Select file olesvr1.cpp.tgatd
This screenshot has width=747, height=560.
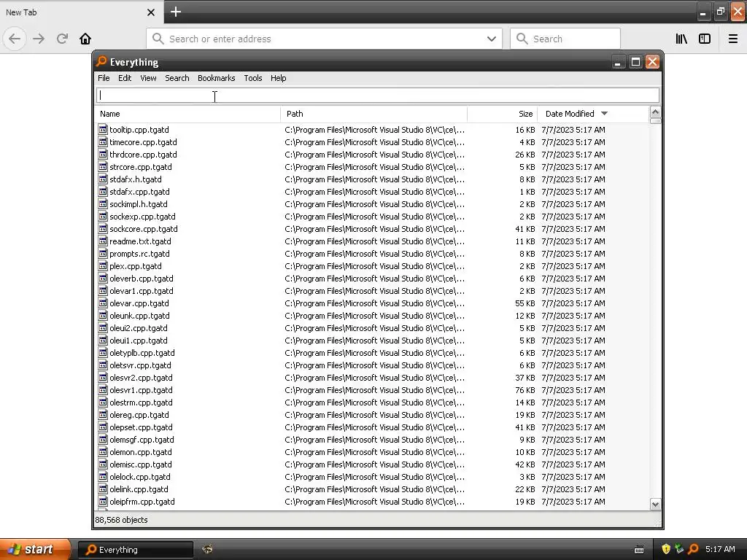point(141,390)
